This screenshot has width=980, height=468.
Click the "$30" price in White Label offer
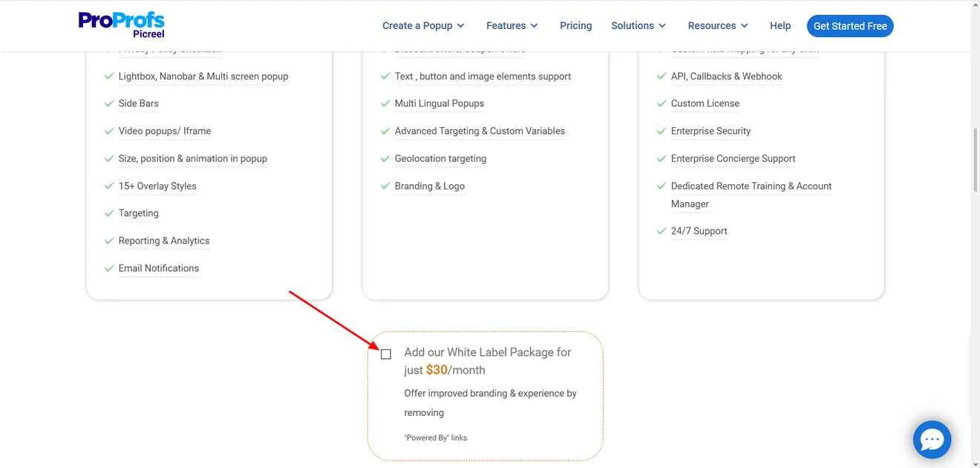coord(437,370)
